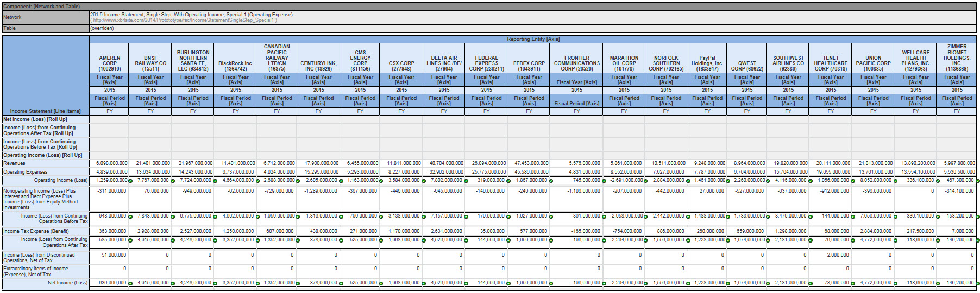Click FedEx revenues value 47,453,000,000
980x293 pixels.
point(531,163)
